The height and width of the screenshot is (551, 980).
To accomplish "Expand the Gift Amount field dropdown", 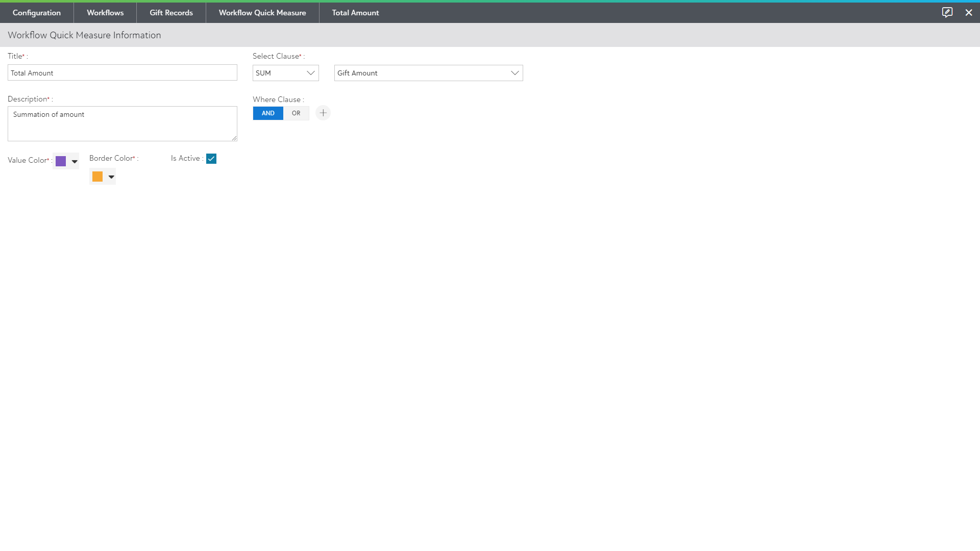I will 428,73.
